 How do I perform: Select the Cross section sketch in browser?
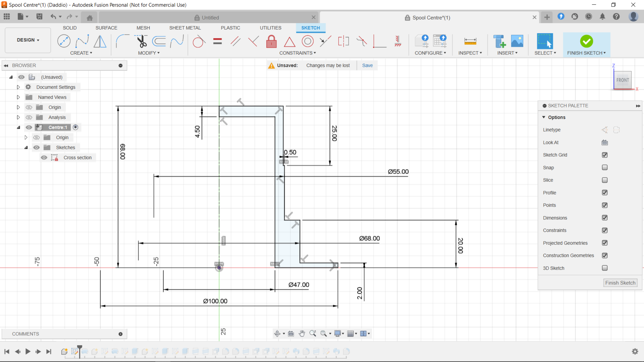click(x=78, y=157)
